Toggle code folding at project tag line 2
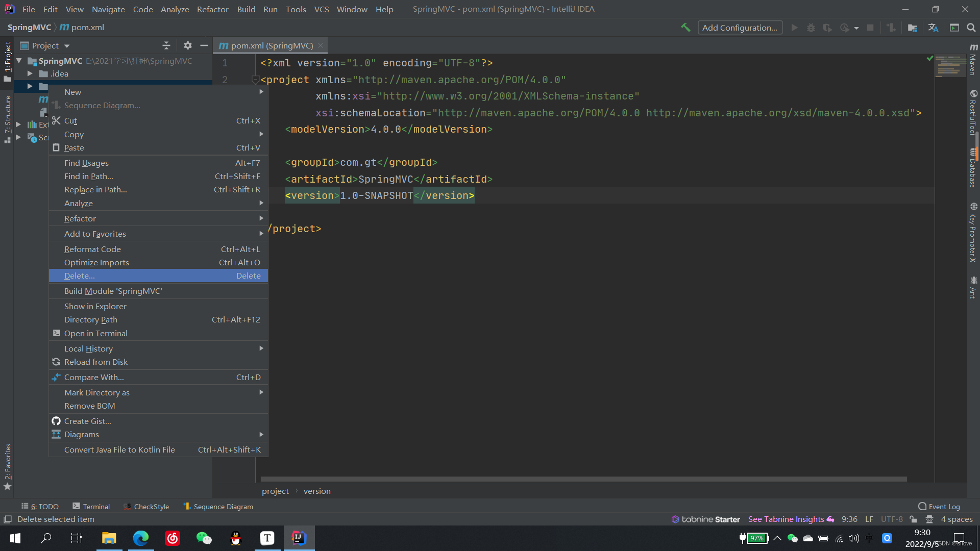 pos(255,80)
